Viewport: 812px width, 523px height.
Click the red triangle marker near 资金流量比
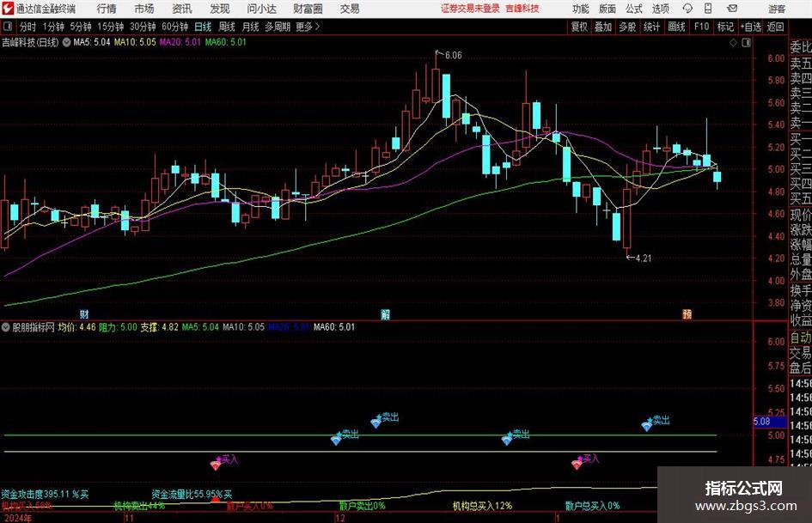[x=215, y=499]
